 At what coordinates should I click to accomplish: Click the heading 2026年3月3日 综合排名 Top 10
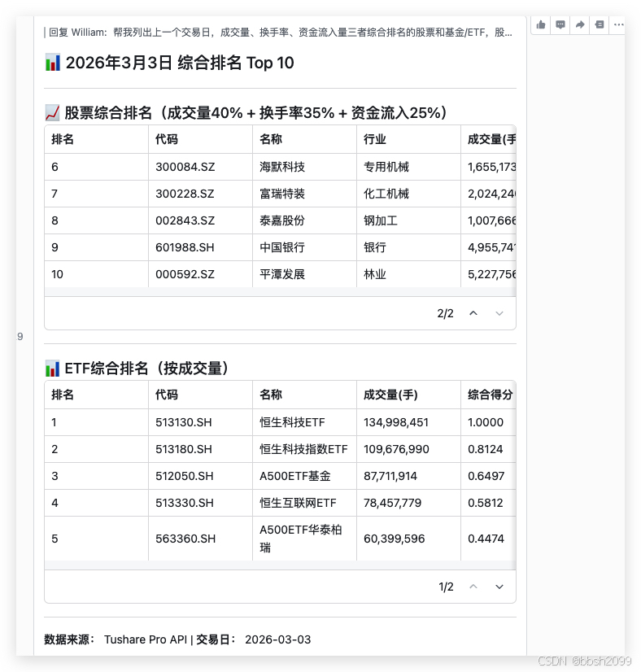180,63
